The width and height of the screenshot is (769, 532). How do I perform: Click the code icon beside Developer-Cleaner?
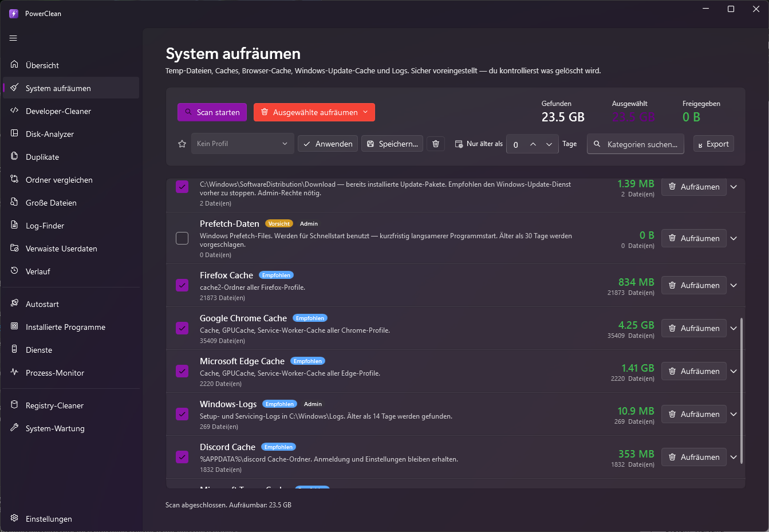pyautogui.click(x=14, y=111)
